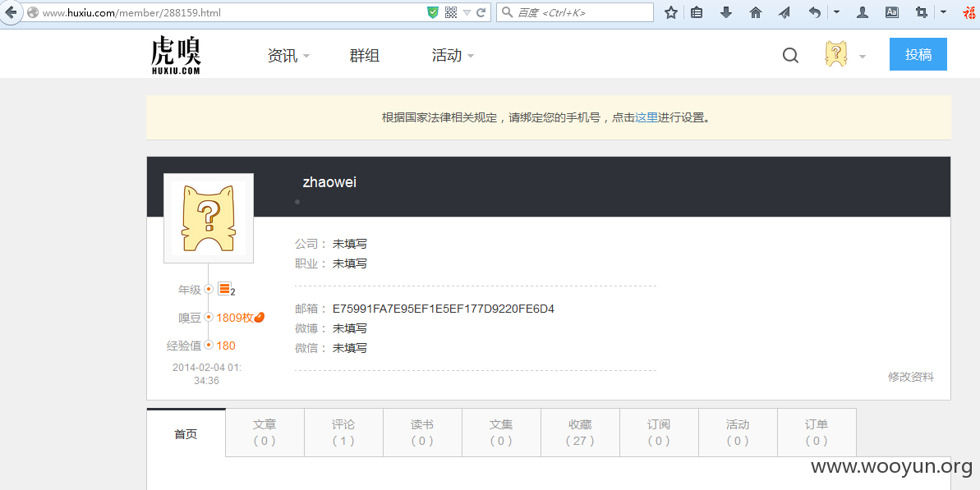Go to browser home page icon
The width and height of the screenshot is (980, 490).
(x=756, y=12)
